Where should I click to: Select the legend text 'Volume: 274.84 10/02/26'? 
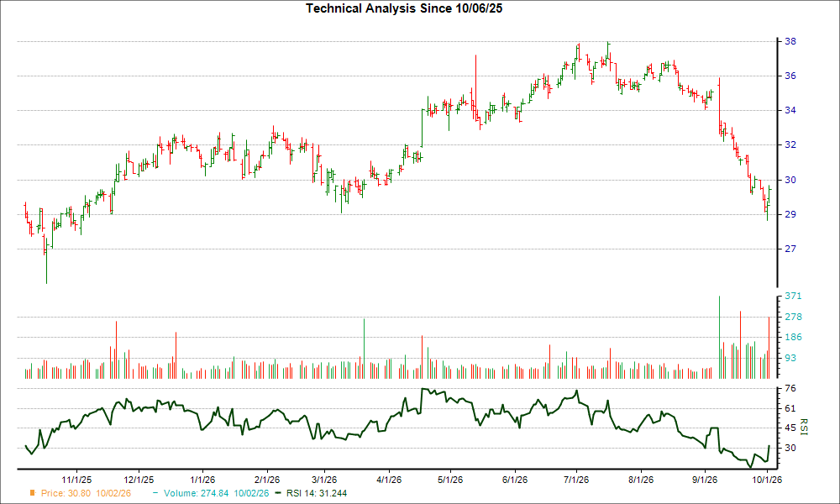[x=217, y=493]
